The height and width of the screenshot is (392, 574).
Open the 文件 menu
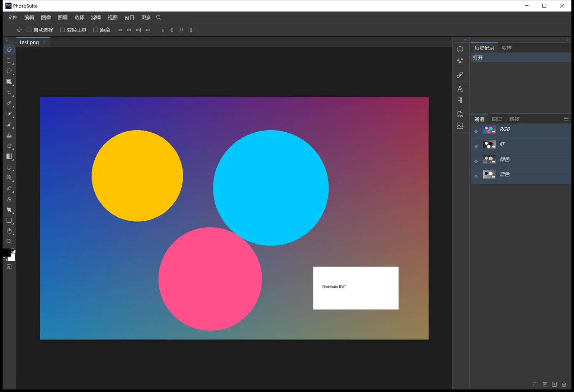coord(13,18)
